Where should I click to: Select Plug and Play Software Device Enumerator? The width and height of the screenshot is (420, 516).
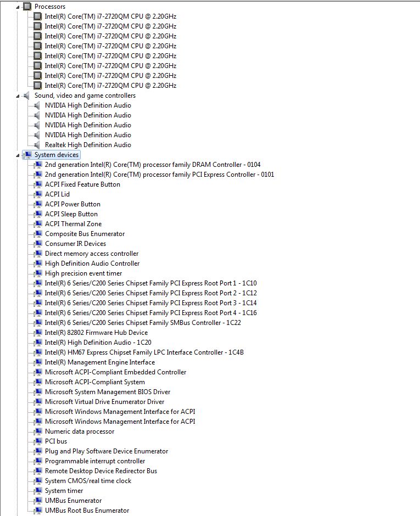tap(107, 451)
